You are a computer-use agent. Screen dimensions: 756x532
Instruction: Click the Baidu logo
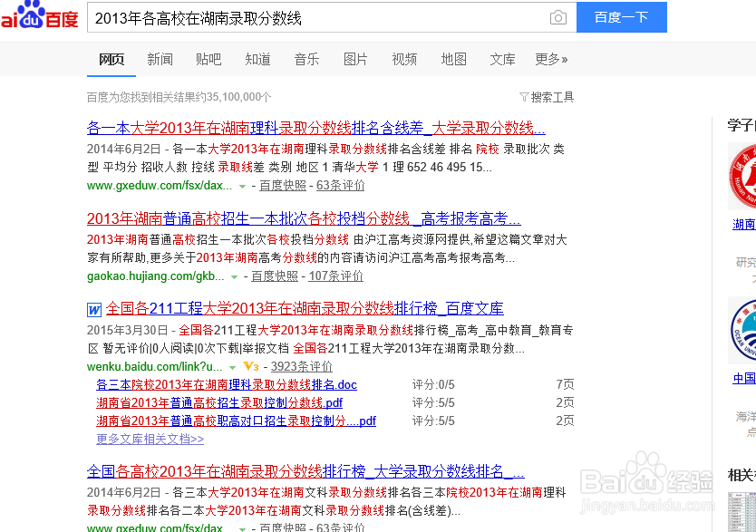pyautogui.click(x=39, y=15)
